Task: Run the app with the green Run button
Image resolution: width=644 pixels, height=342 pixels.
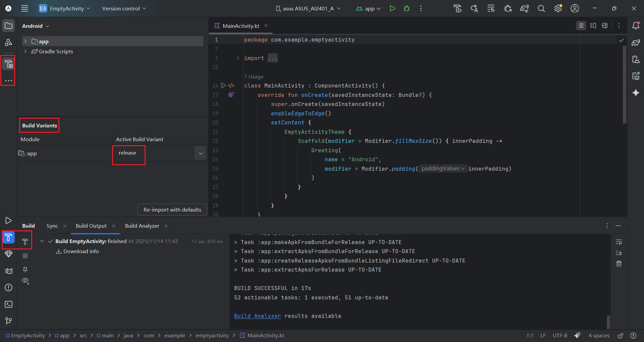Action: point(392,8)
